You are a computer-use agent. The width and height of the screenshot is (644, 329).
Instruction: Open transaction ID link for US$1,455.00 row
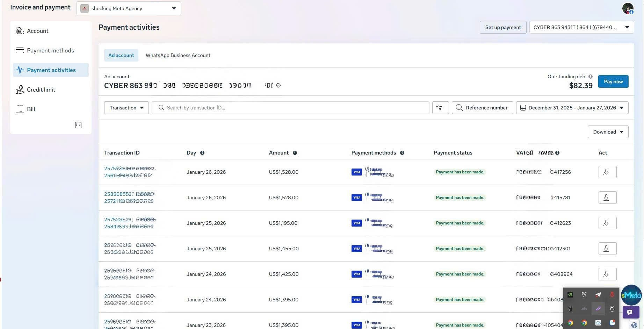[130, 249]
